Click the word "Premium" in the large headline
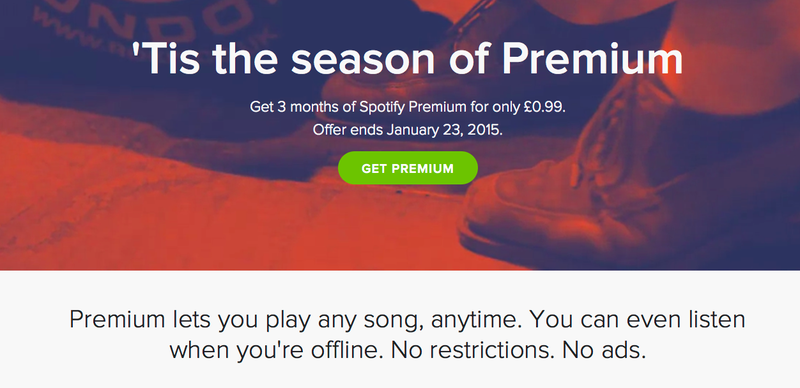 pyautogui.click(x=592, y=58)
